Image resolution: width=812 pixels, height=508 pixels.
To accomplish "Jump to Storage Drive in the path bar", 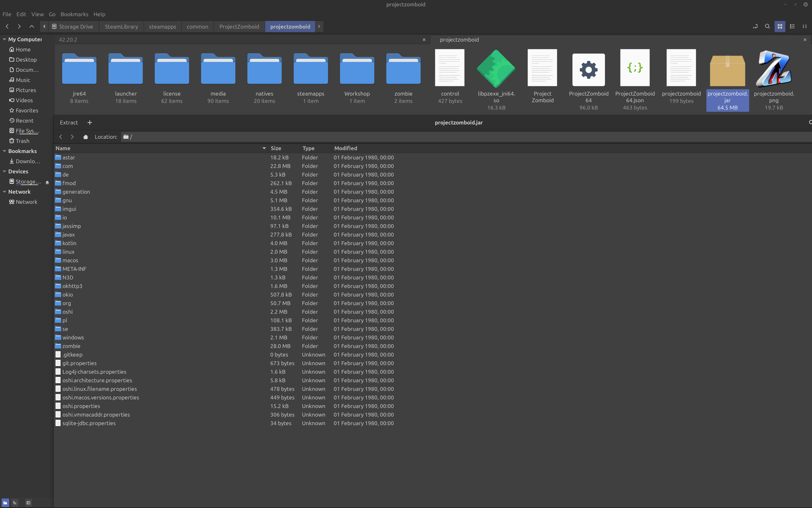I will [x=73, y=27].
